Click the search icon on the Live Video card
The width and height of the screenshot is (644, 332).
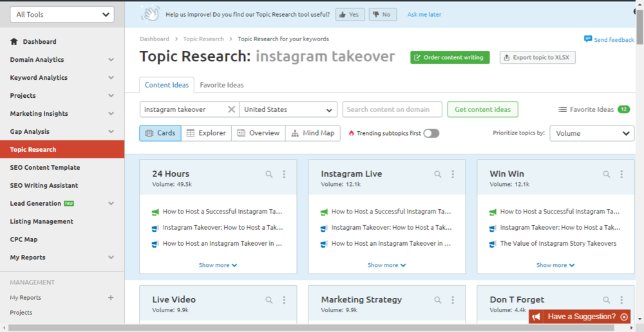pos(269,300)
